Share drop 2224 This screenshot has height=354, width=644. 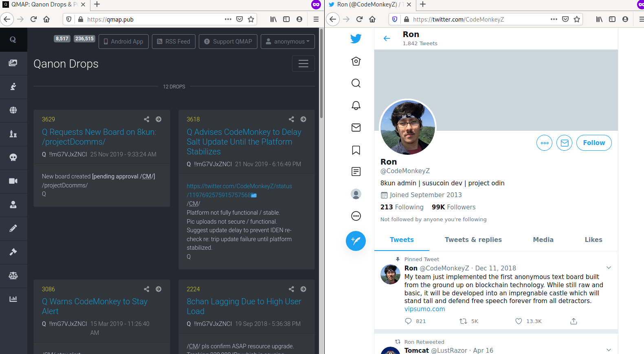(x=291, y=289)
